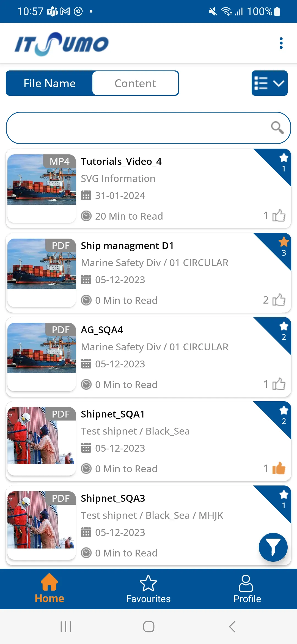Screen dimensions: 297x644
Task: Switch search mode to Content
Action: pos(135,83)
